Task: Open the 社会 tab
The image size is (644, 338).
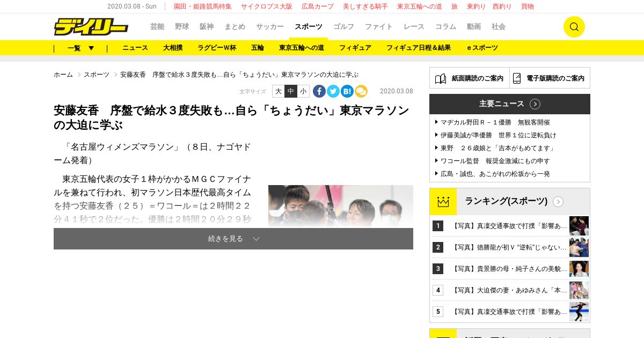Action: pos(499,27)
